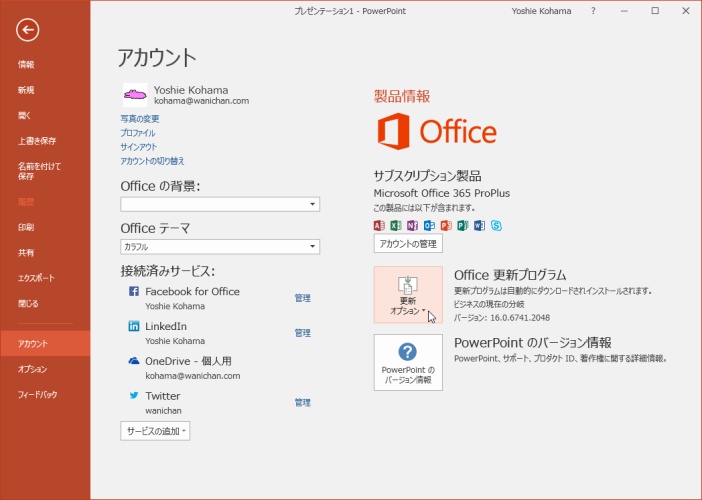
Task: Open the 更新オプション dropdown button
Action: (x=408, y=295)
